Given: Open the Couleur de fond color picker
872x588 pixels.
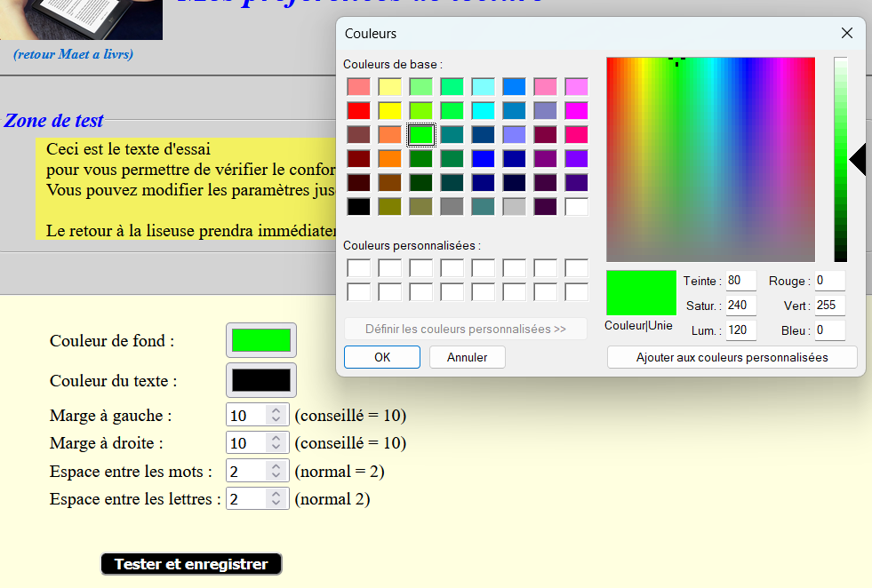Looking at the screenshot, I should pos(260,340).
